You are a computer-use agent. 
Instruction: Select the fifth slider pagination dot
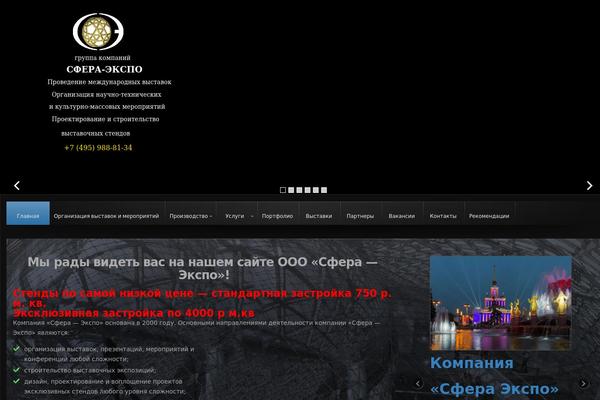[316, 190]
